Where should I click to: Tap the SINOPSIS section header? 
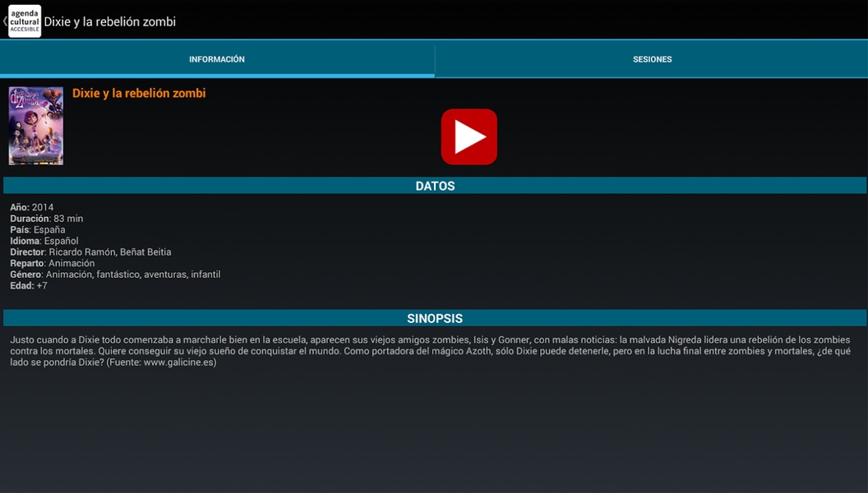435,318
